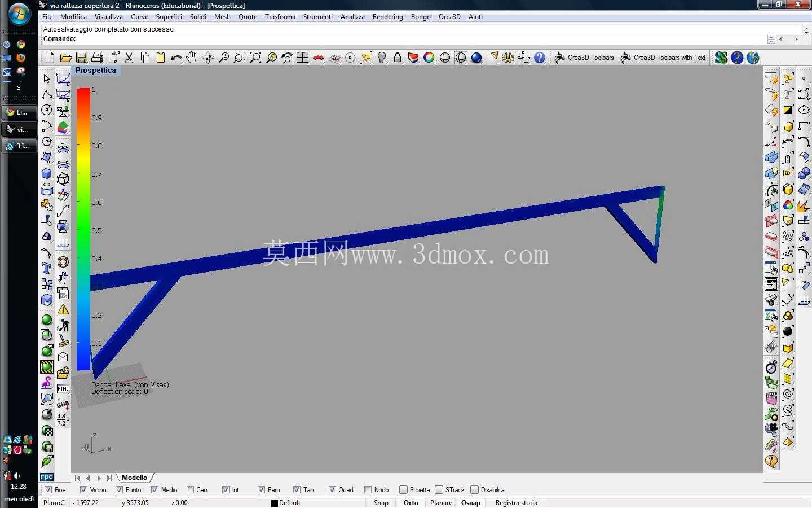812x508 pixels.
Task: Click the Prospettica viewport title
Action: tap(95, 71)
